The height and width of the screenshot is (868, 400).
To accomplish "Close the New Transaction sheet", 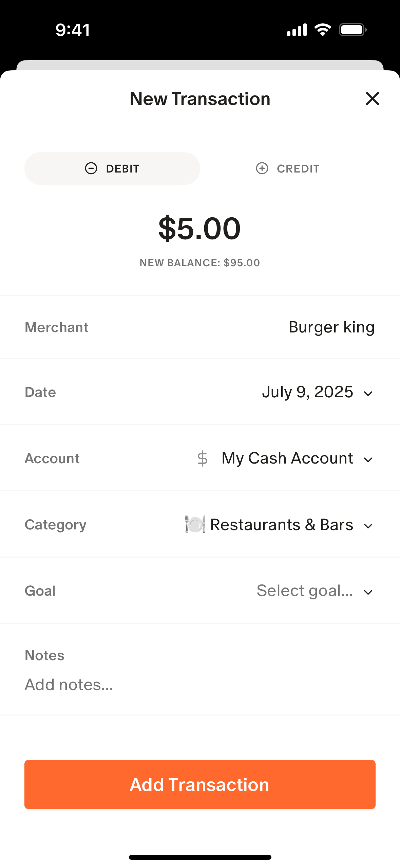I will pyautogui.click(x=372, y=99).
